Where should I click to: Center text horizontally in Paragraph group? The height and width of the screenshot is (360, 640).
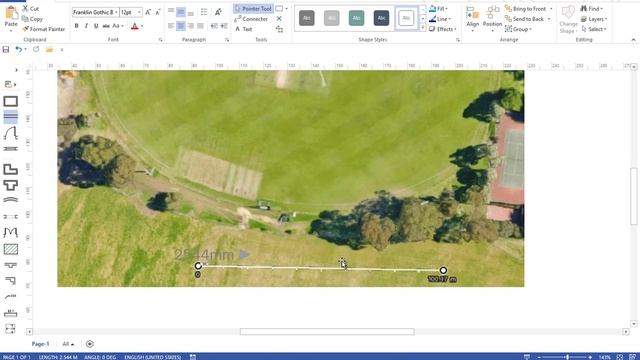pyautogui.click(x=181, y=26)
